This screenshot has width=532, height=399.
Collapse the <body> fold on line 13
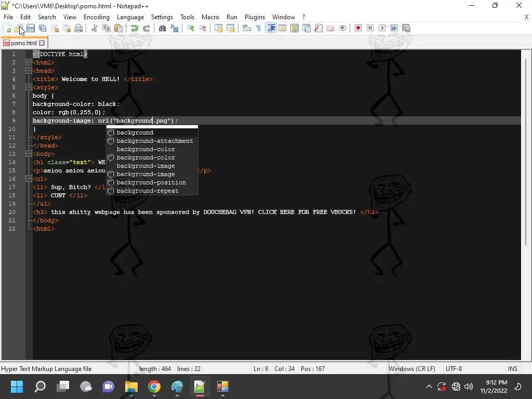pos(29,154)
